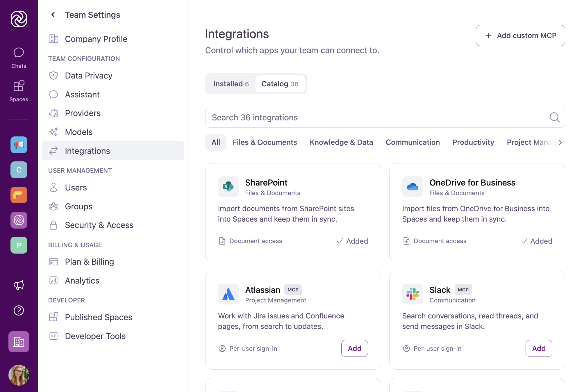The image size is (582, 392).
Task: Filter by Productivity category
Action: pyautogui.click(x=473, y=142)
